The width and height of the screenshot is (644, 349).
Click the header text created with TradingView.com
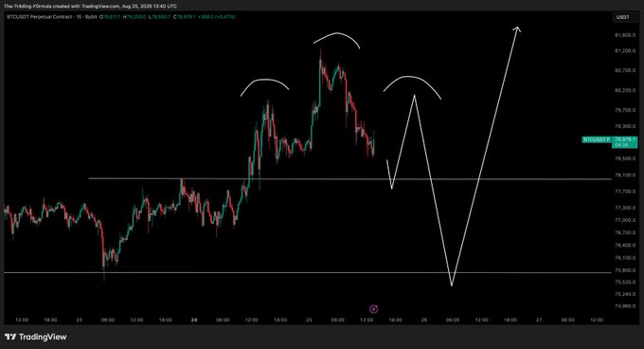point(87,7)
